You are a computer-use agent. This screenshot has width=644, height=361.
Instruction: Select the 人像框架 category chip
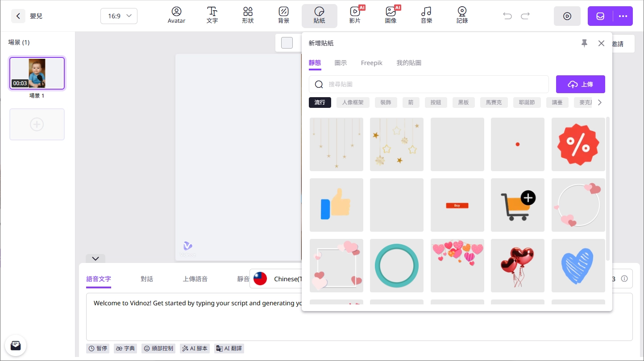tap(353, 103)
